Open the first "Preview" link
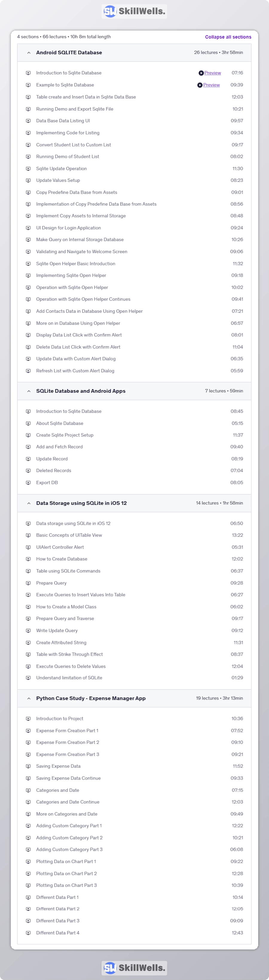The image size is (269, 980). [x=212, y=73]
